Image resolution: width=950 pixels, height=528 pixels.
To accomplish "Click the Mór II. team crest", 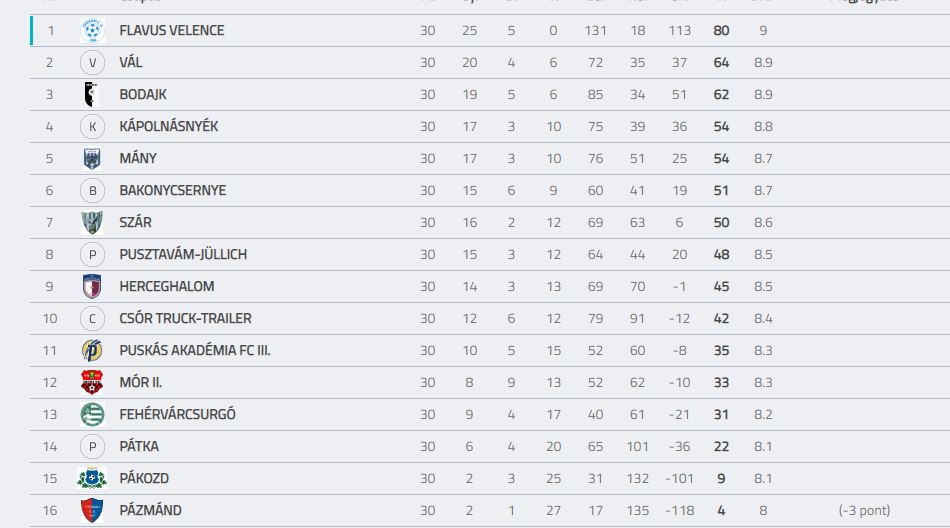I will pos(92,383).
